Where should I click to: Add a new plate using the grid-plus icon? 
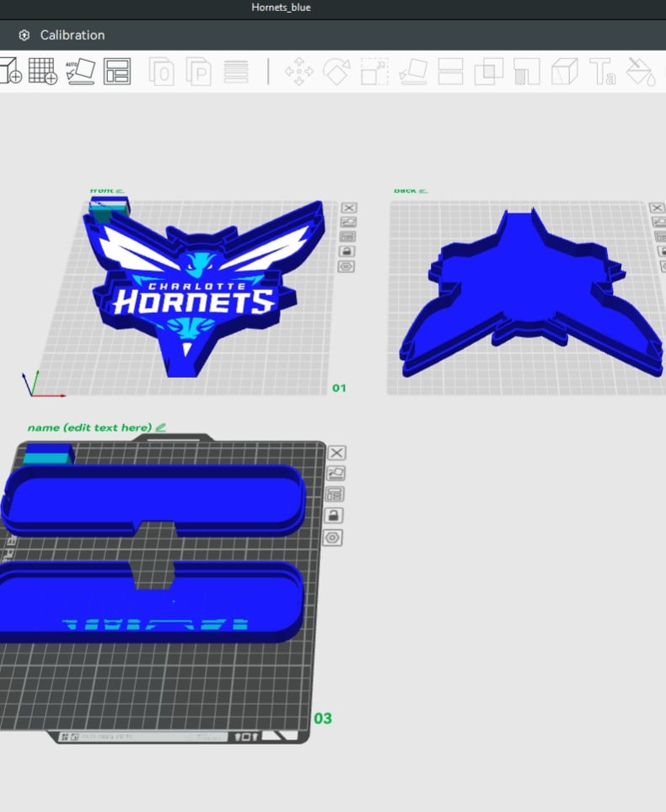click(x=43, y=71)
